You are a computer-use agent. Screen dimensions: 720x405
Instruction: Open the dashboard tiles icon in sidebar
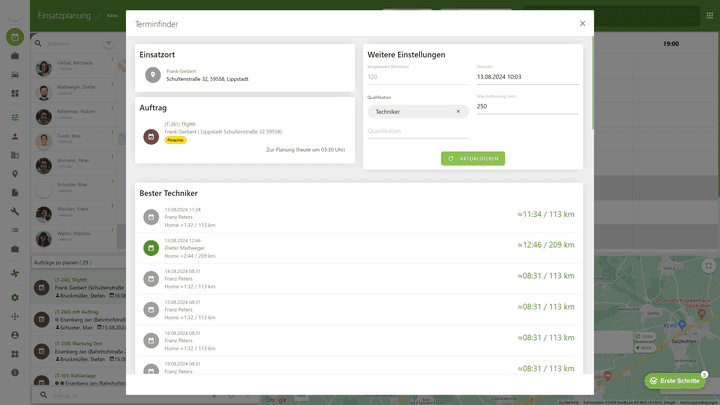click(x=15, y=93)
